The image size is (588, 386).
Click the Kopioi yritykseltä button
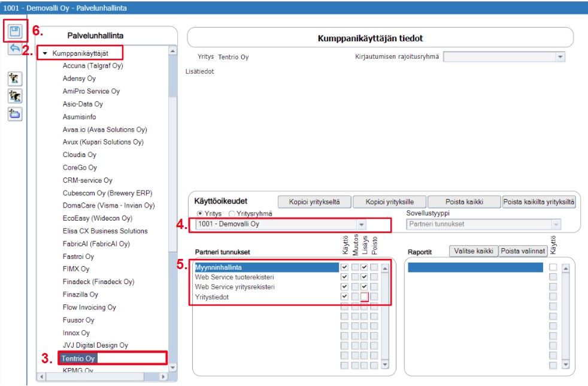(x=314, y=201)
